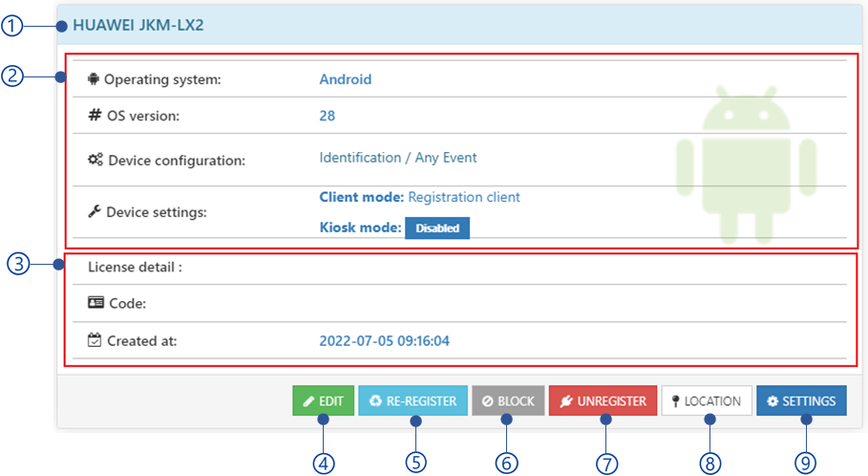Open the Identification / Any Event configuration link
This screenshot has height=476, width=868.
398,158
